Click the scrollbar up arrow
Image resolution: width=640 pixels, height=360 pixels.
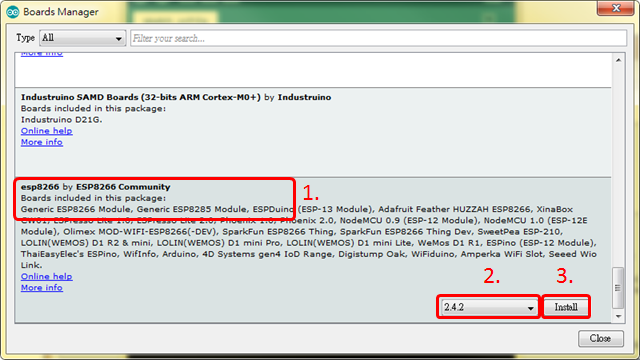click(618, 60)
